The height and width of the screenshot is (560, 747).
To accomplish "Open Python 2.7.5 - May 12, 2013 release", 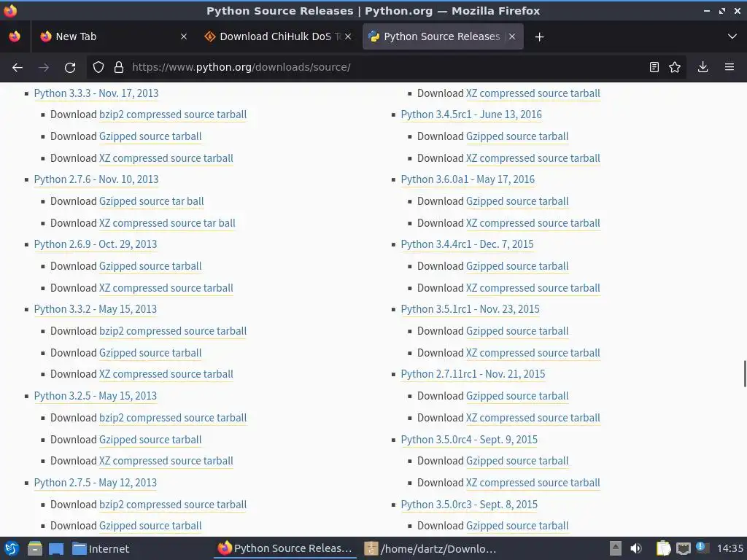I will [x=96, y=483].
